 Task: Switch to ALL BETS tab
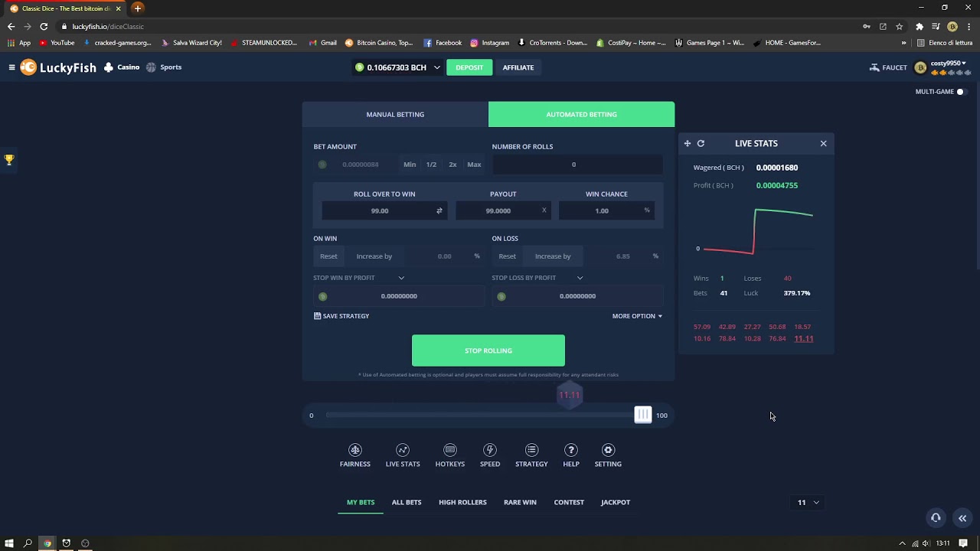click(407, 503)
